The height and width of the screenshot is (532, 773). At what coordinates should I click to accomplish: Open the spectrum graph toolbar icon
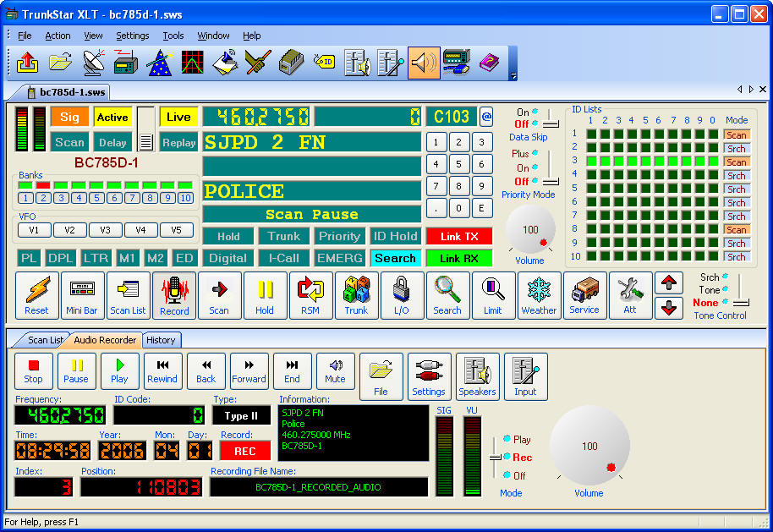point(193,63)
